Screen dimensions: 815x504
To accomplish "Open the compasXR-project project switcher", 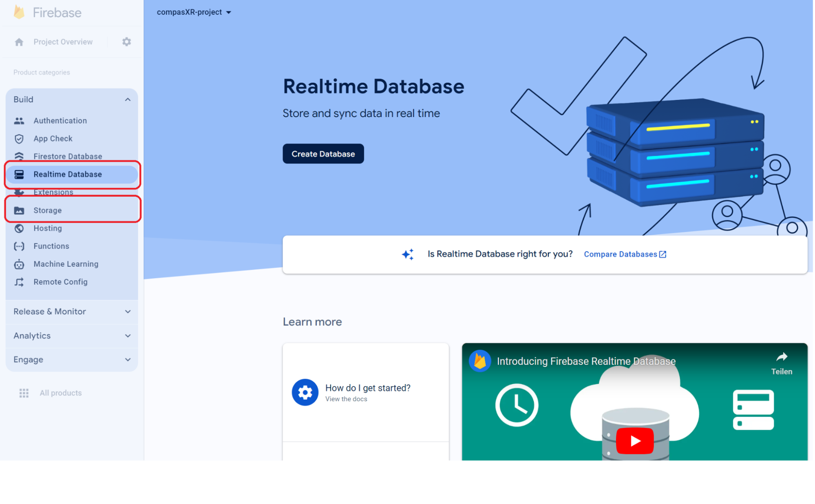I will pos(194,12).
